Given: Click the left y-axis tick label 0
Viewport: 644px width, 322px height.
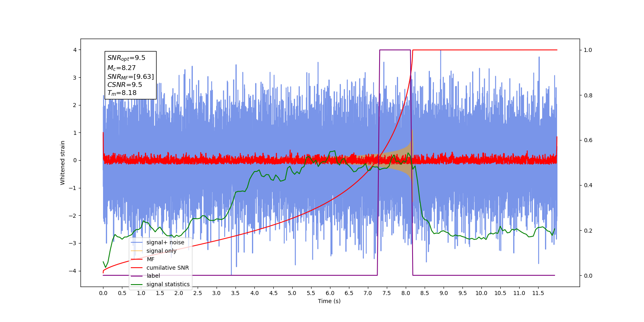Looking at the screenshot, I should click(75, 160).
